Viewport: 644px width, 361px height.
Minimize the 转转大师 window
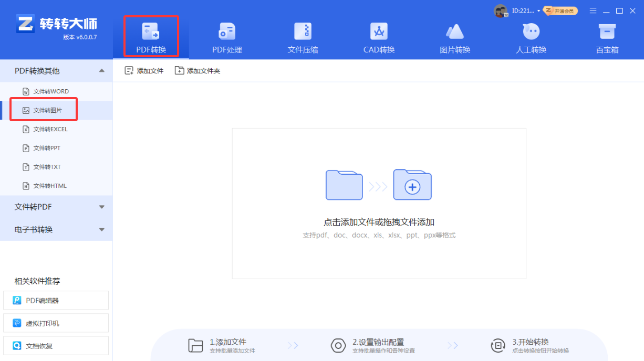coord(607,10)
